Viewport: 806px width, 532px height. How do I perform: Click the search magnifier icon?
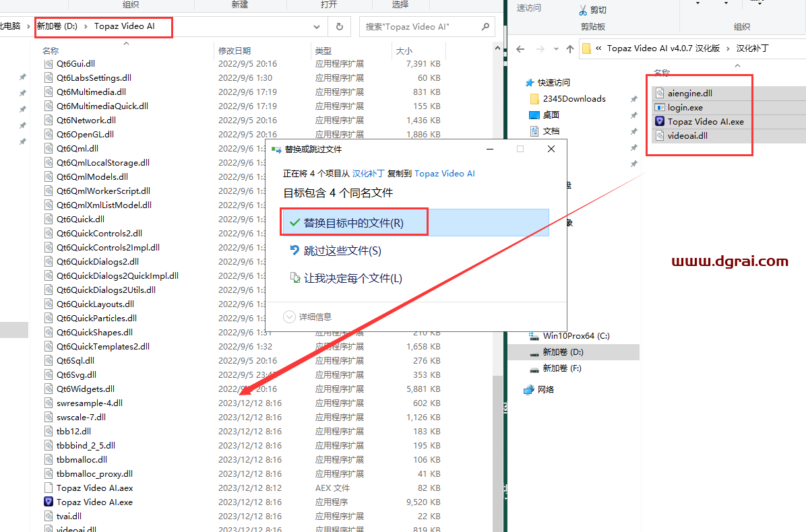pyautogui.click(x=485, y=27)
